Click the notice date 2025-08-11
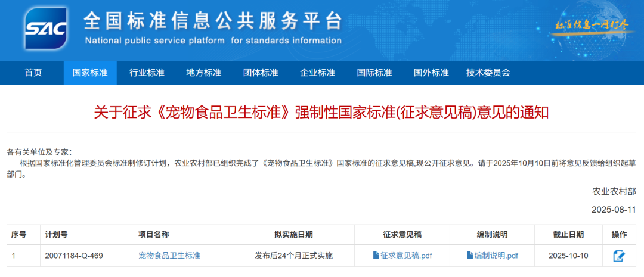This screenshot has height=277, width=644. [614, 210]
